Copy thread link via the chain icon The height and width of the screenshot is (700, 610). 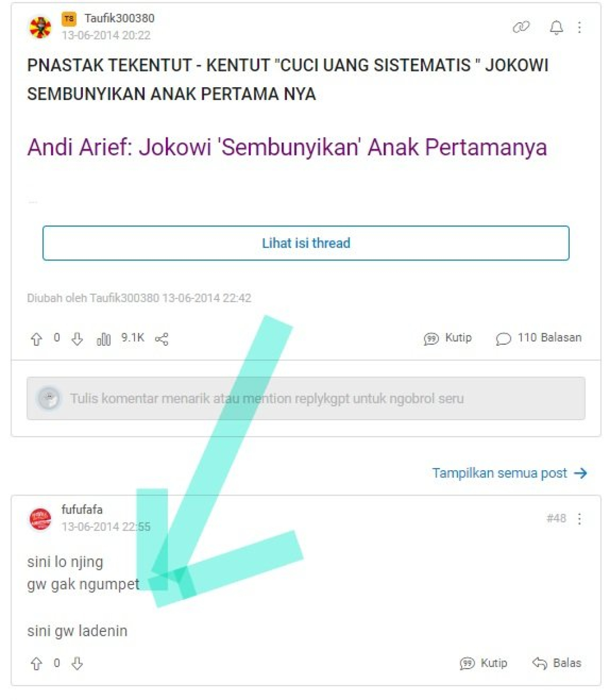point(521,27)
